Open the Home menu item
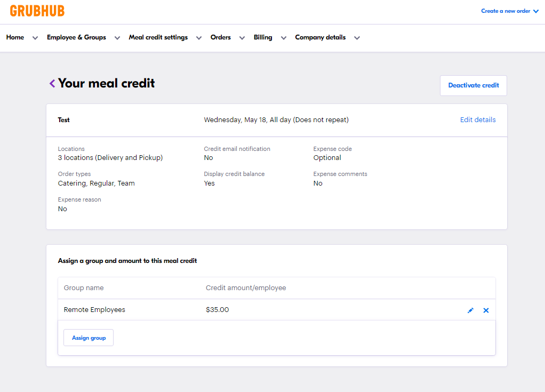The width and height of the screenshot is (545, 392). coord(15,37)
